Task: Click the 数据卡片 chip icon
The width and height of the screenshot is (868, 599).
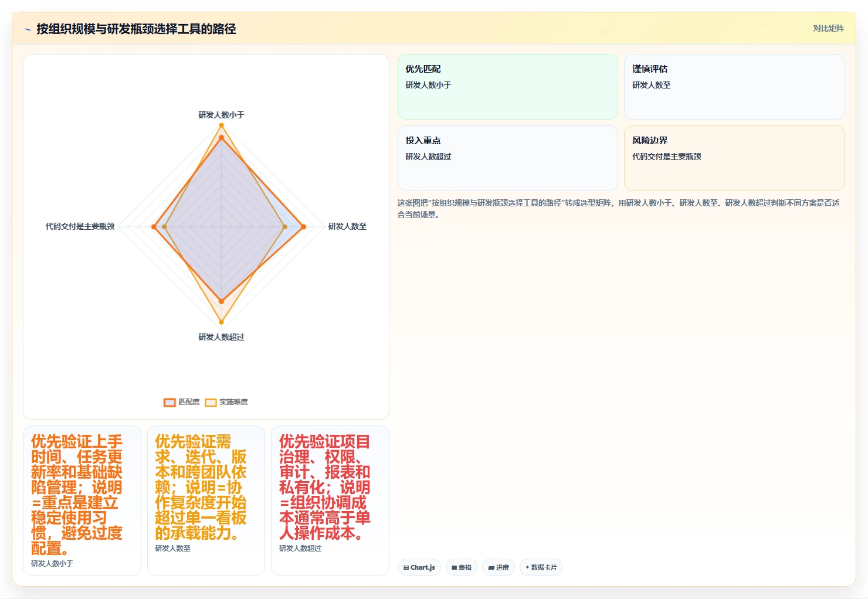Action: (x=527, y=567)
